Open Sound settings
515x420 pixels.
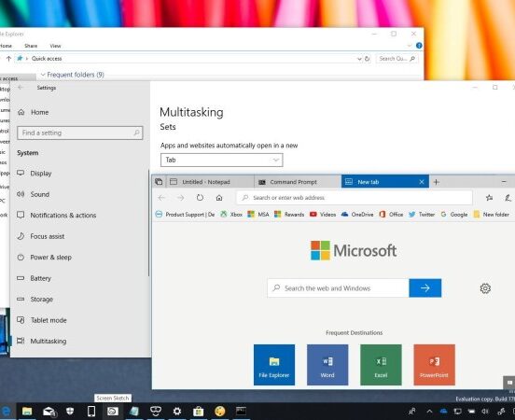coord(34,194)
